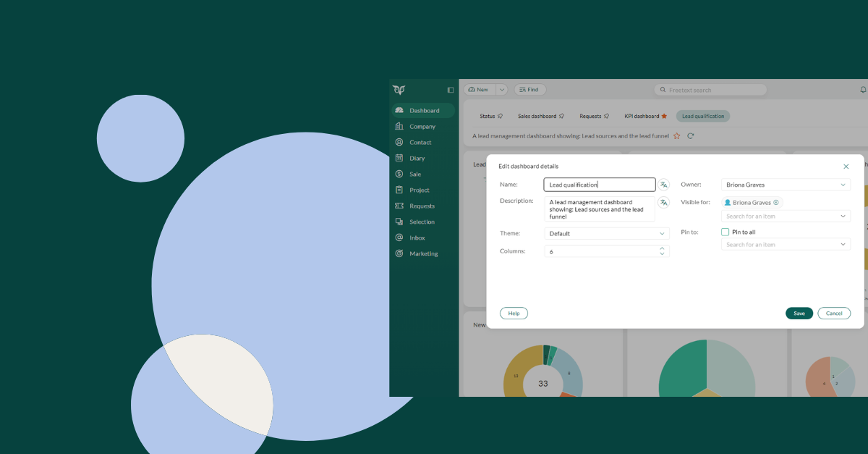Remove Briona Graves from Visible for

pos(776,203)
